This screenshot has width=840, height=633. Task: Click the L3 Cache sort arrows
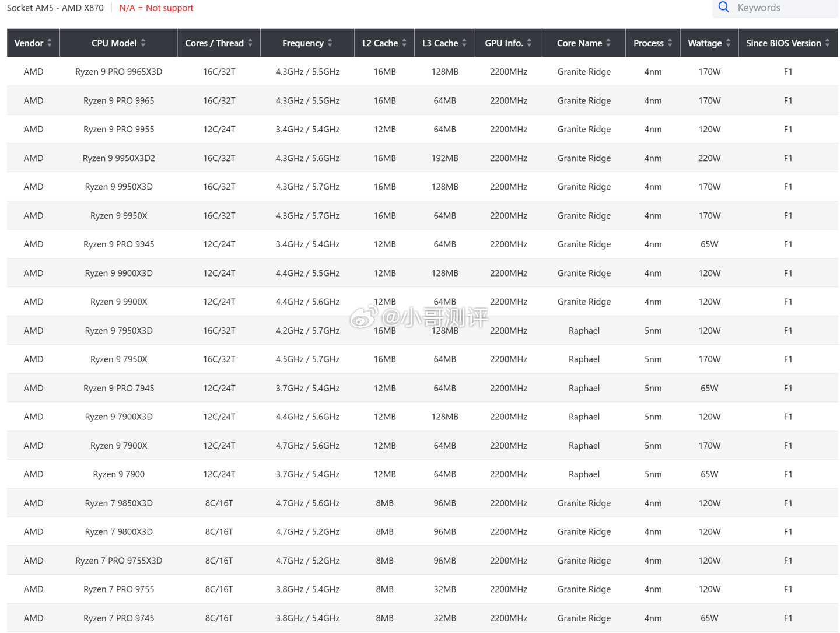[x=464, y=43]
